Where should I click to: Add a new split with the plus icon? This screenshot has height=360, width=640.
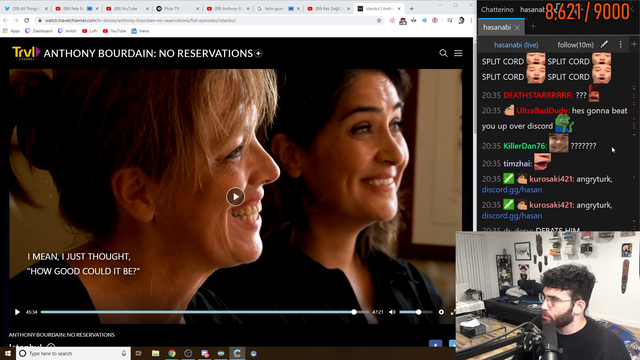pyautogui.click(x=634, y=44)
